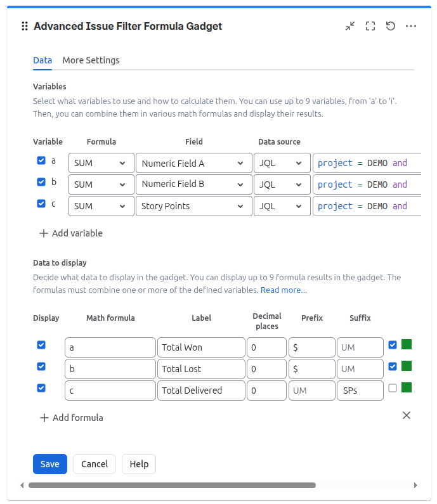This screenshot has width=437, height=504.
Task: Click the Total Delivered label input field
Action: [x=201, y=391]
